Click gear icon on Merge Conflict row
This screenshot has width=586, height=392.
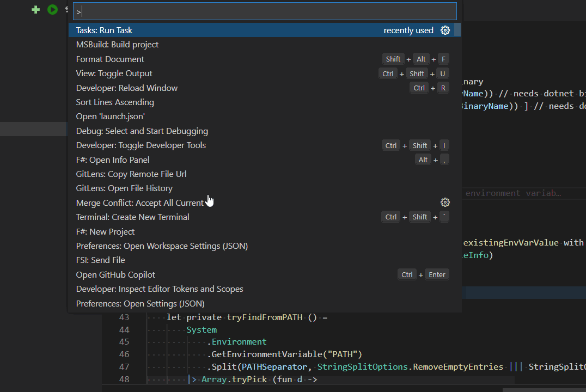pos(445,203)
